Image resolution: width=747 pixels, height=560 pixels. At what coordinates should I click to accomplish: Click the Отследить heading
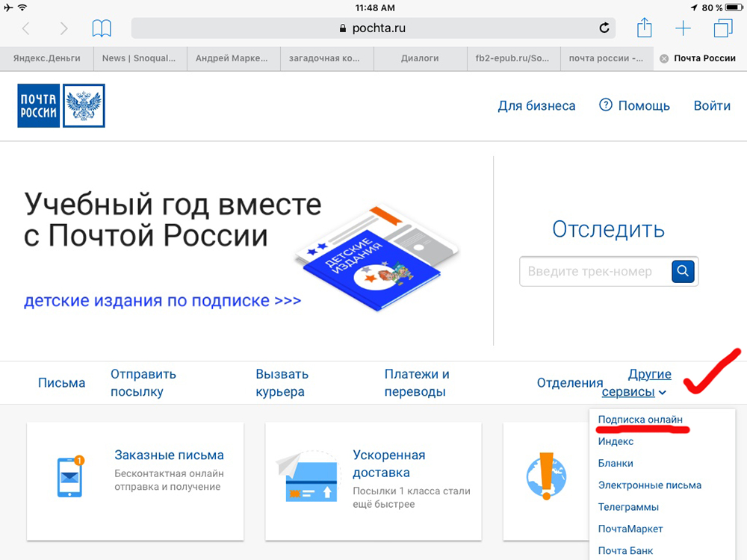pos(608,229)
